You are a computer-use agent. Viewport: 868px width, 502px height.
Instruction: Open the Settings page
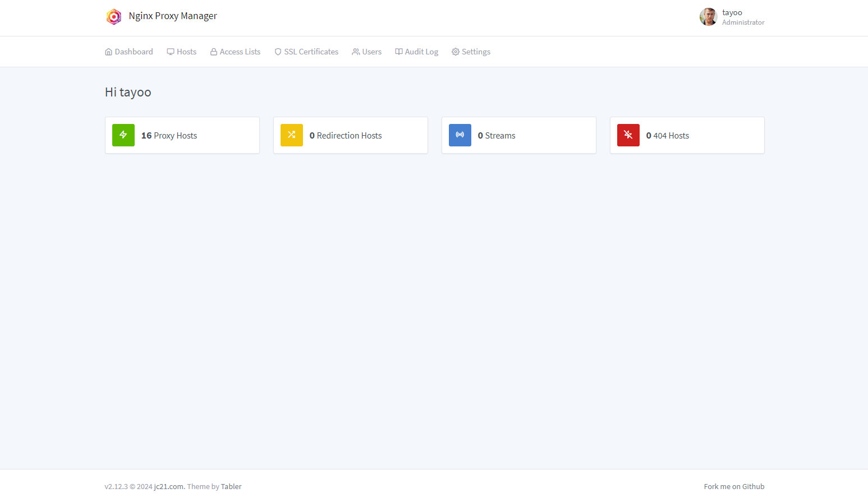coord(471,52)
